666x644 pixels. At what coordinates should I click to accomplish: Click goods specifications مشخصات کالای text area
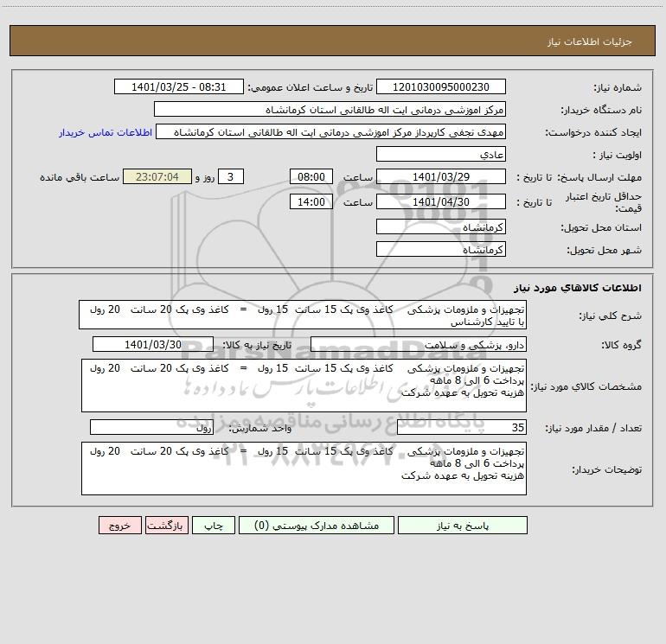pos(304,386)
